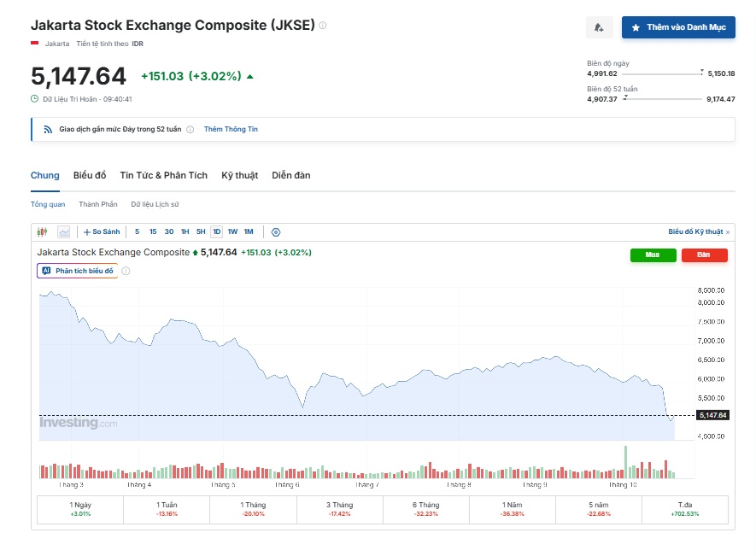Viewport: 756px width, 556px height.
Task: Click info icon next to JKSE title
Action: tap(323, 25)
